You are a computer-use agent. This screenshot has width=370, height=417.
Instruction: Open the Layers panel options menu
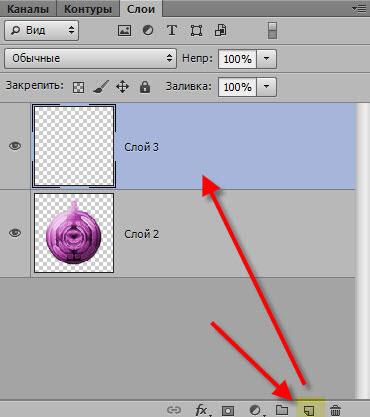(359, 9)
